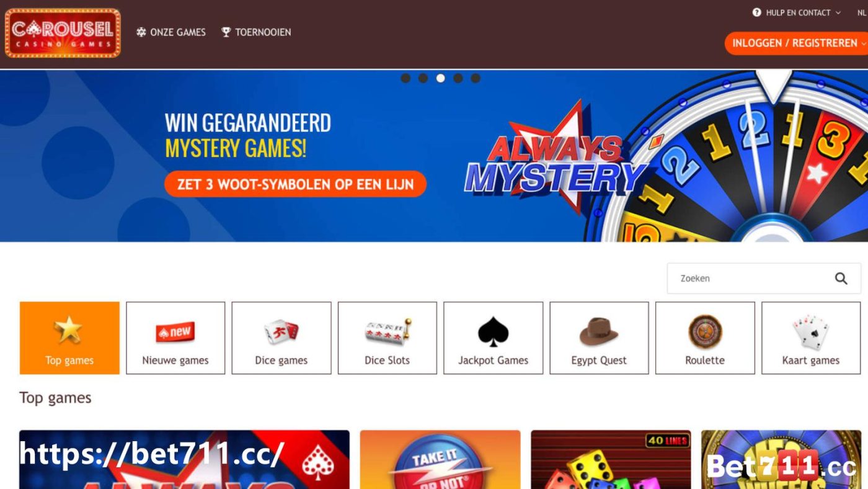This screenshot has height=489, width=868.
Task: Click the Carousel Casino Games logo
Action: pos(63,33)
